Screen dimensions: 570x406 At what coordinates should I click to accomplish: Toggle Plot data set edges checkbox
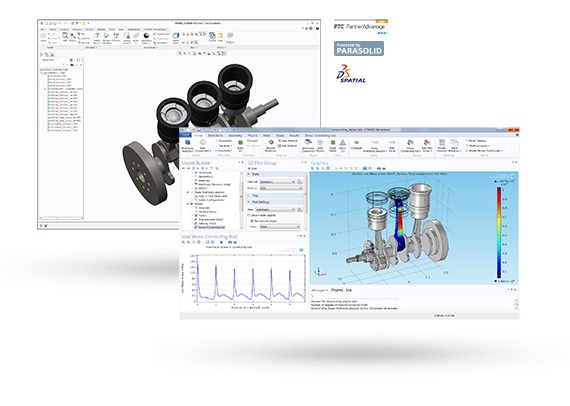click(252, 221)
